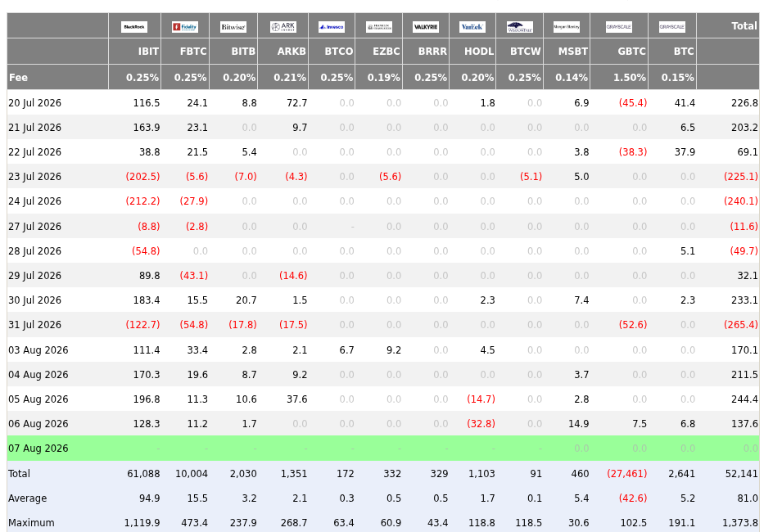The height and width of the screenshot is (532, 773).
Task: Select the 03 Aug 2026 date label
Action: click(x=38, y=350)
